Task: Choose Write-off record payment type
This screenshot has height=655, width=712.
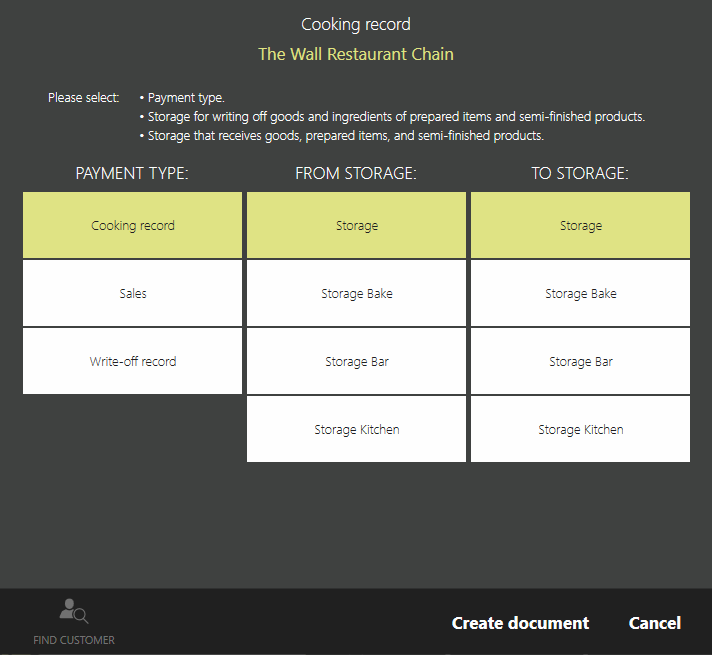Action: click(132, 362)
